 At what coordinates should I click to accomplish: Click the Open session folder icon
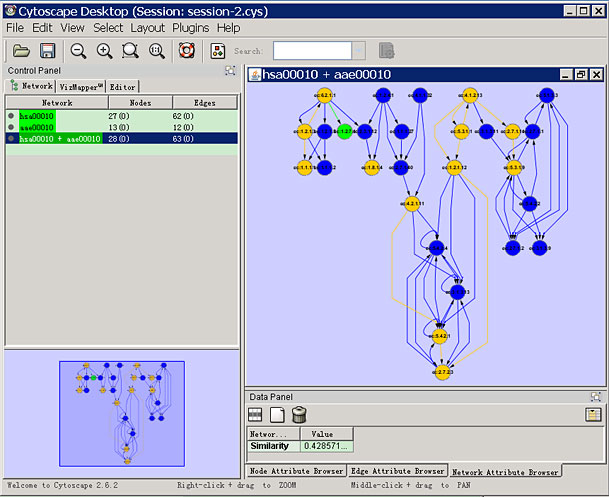coord(21,51)
